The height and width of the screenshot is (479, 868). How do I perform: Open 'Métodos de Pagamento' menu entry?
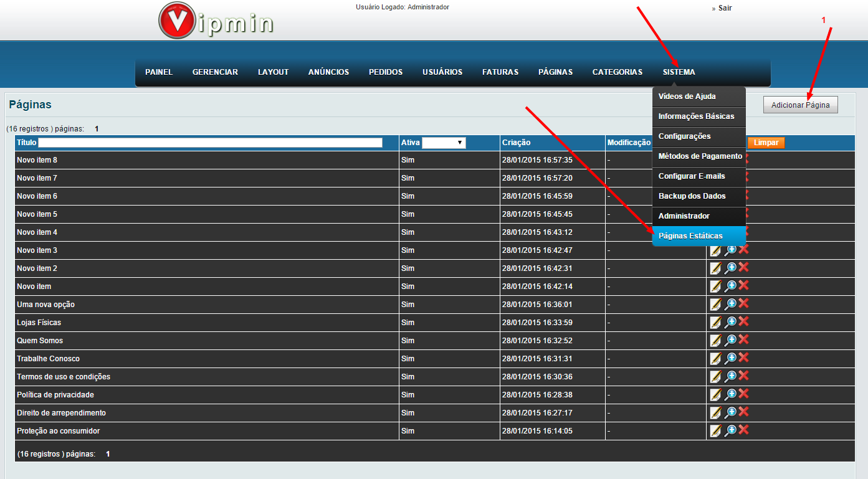pos(699,156)
